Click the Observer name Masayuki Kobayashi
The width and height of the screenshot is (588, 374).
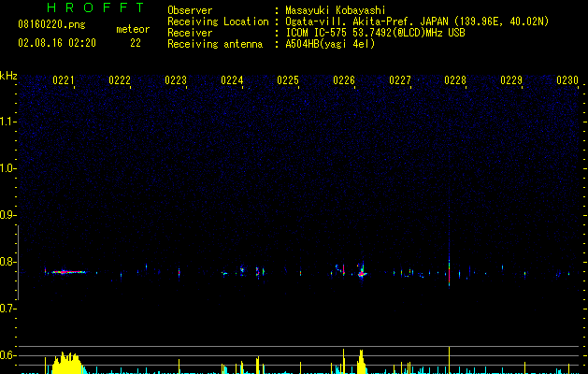coord(336,10)
